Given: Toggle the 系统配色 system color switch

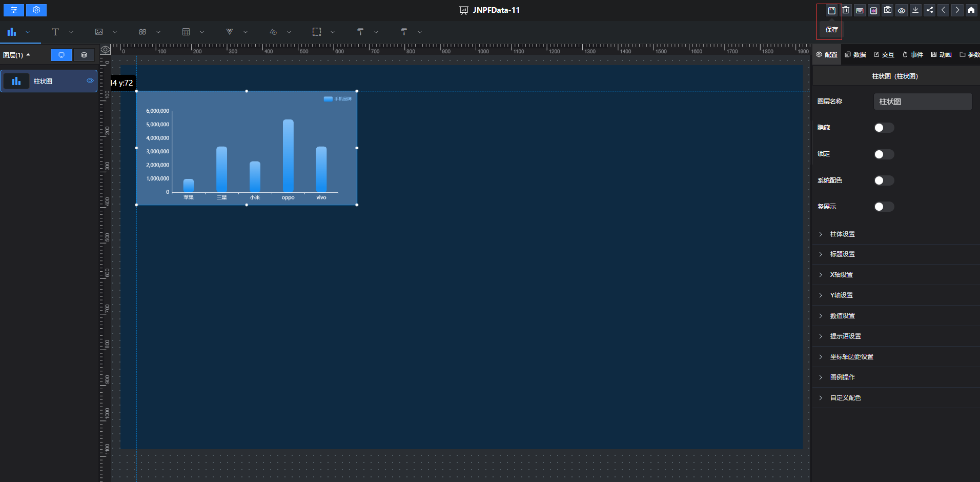Looking at the screenshot, I should pos(884,180).
